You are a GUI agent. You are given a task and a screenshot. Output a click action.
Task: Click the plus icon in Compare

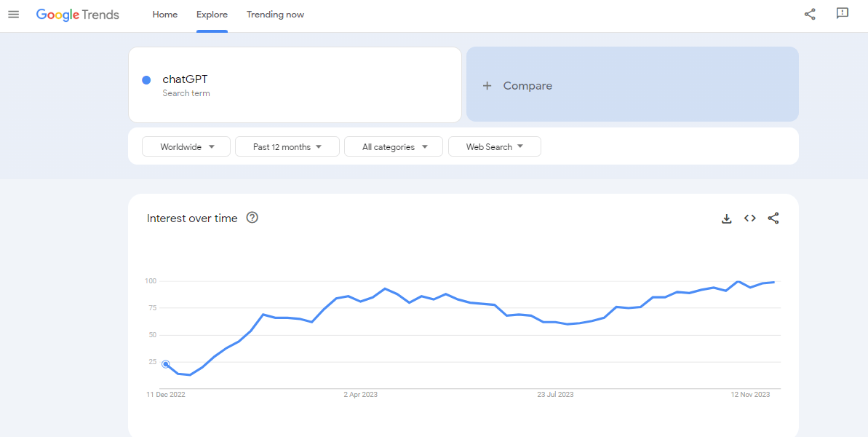487,86
